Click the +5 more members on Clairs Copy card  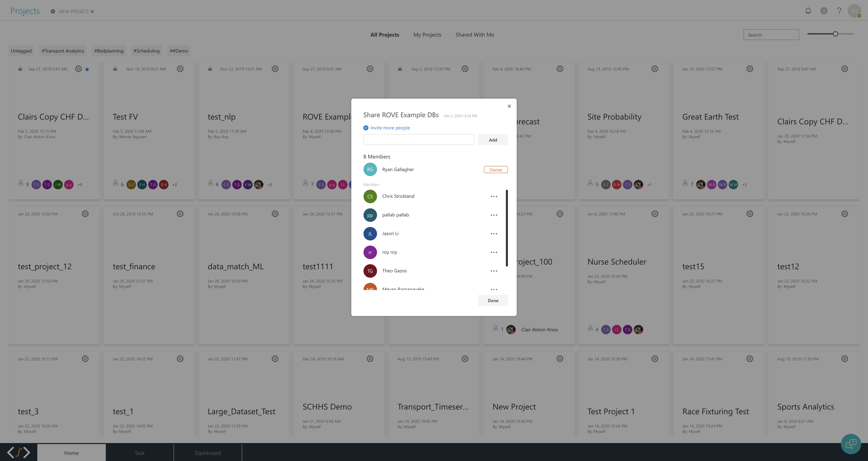(80, 185)
